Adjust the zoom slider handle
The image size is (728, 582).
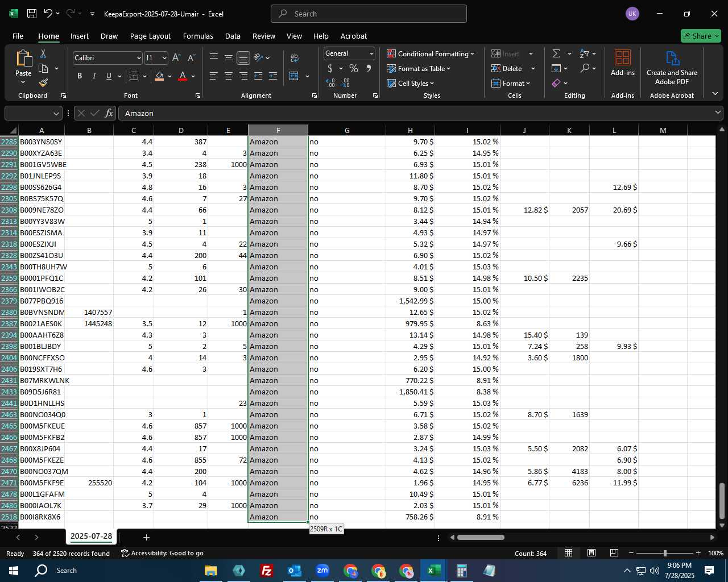click(x=665, y=553)
